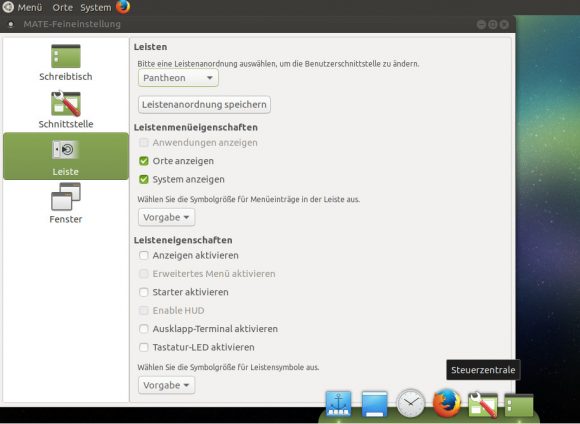This screenshot has height=424, width=580.
Task: Open the Plank anchor dock icon
Action: click(x=338, y=404)
